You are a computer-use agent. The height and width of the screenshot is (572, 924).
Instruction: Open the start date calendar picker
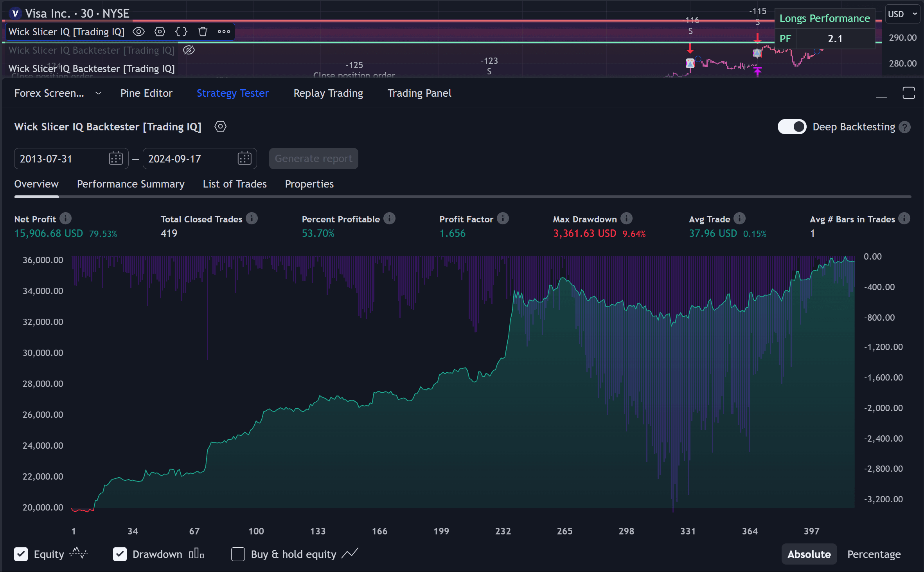116,159
